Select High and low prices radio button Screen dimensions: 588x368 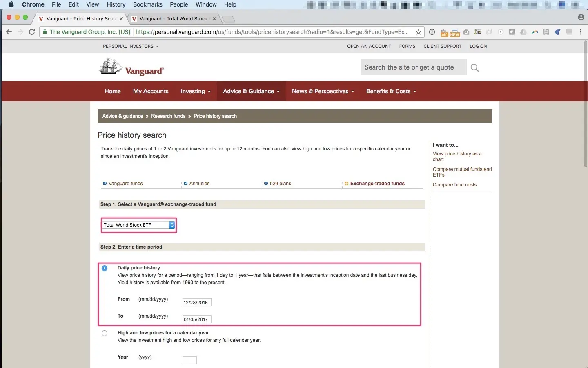point(105,333)
